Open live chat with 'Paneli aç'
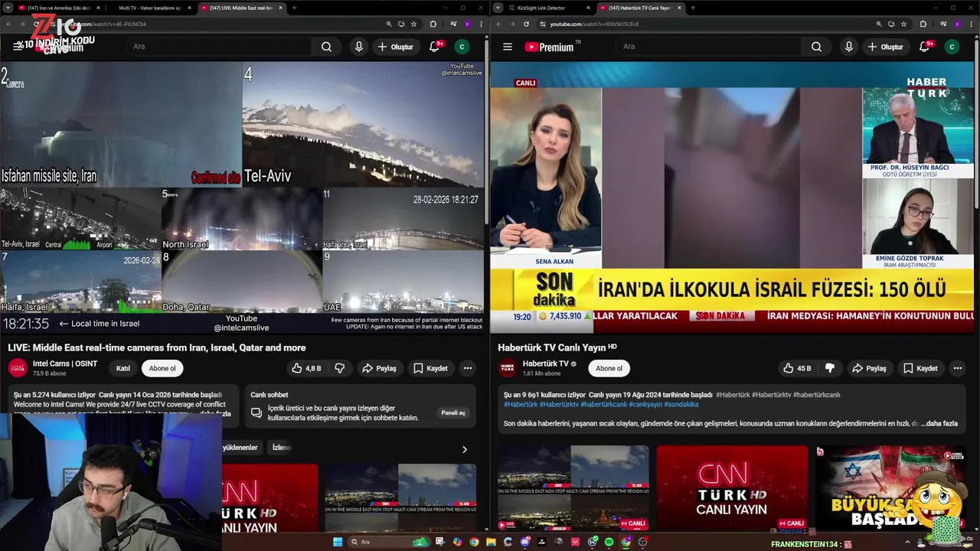The image size is (980, 551). pyautogui.click(x=453, y=412)
